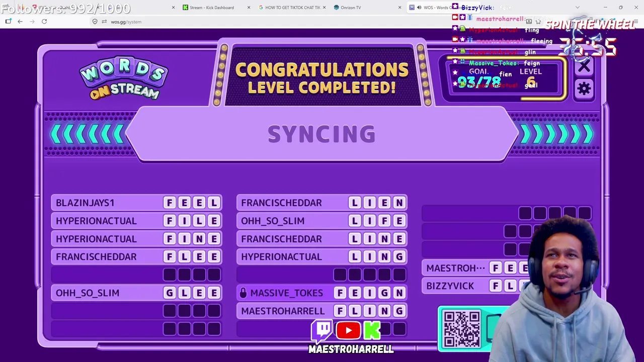The image size is (644, 362).
Task: Open the game settings gear
Action: click(584, 89)
